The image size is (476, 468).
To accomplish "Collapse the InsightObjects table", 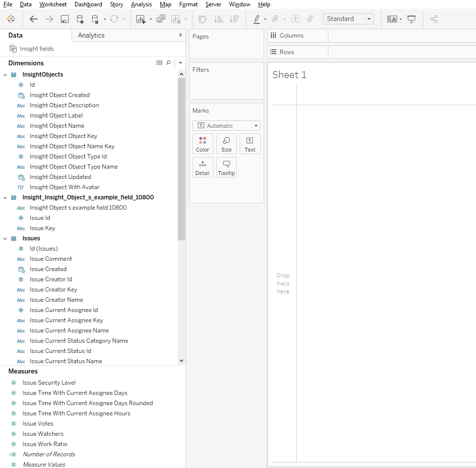I will pyautogui.click(x=5, y=75).
